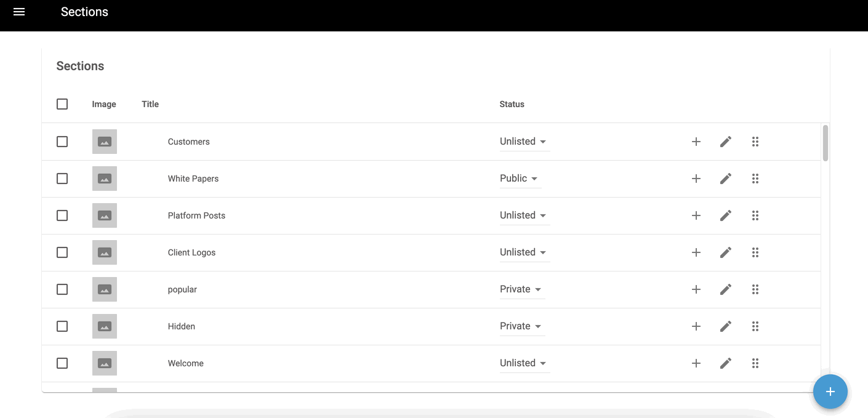Edit the Welcome section
Image resolution: width=868 pixels, height=418 pixels.
726,363
